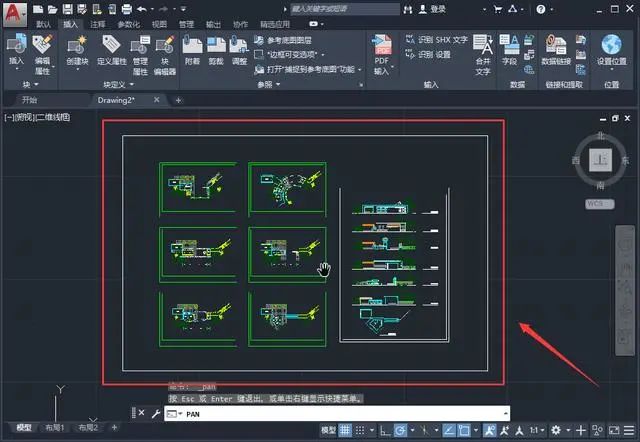The height and width of the screenshot is (442, 640).
Task: Click the workspace switching gear icon
Action: pyautogui.click(x=556, y=430)
